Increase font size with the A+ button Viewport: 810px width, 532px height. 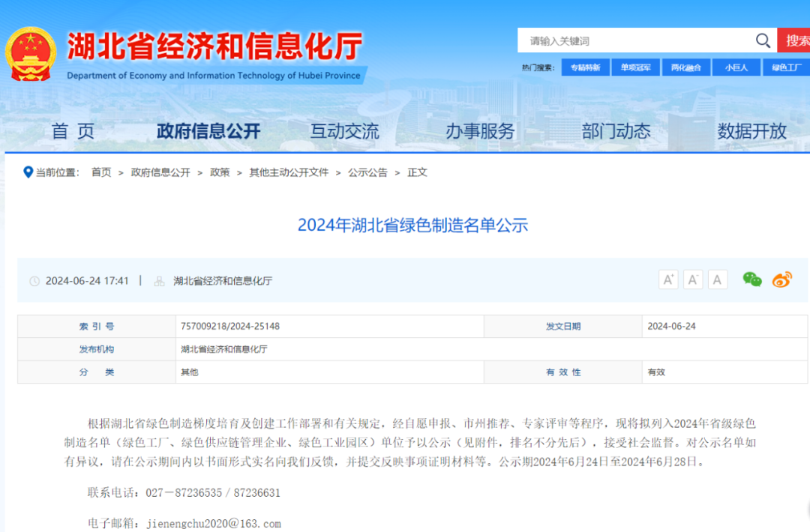[667, 279]
